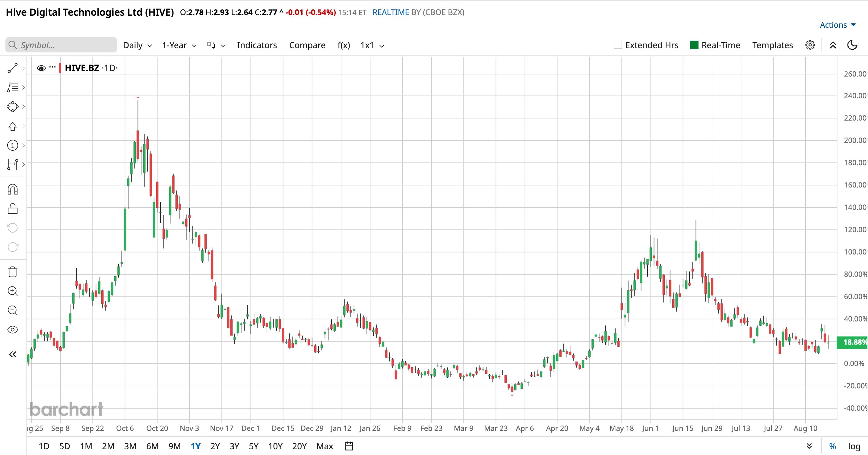Toggle logarithmic scale
868x455 pixels.
coord(854,446)
